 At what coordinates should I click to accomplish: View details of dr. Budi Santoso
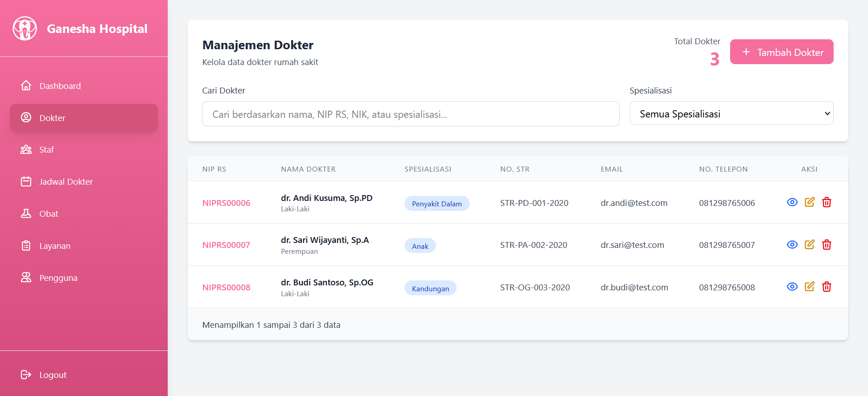click(x=792, y=287)
